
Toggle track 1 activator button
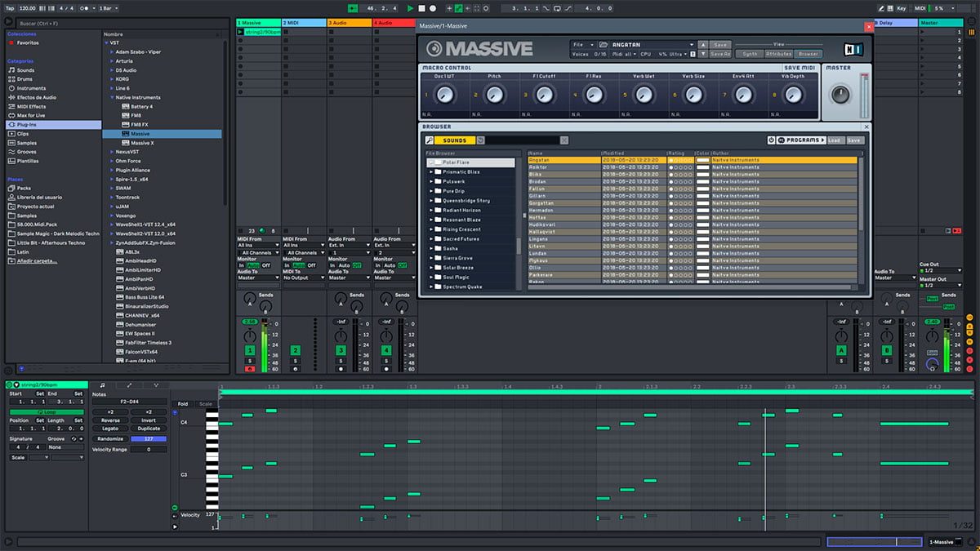pos(250,350)
